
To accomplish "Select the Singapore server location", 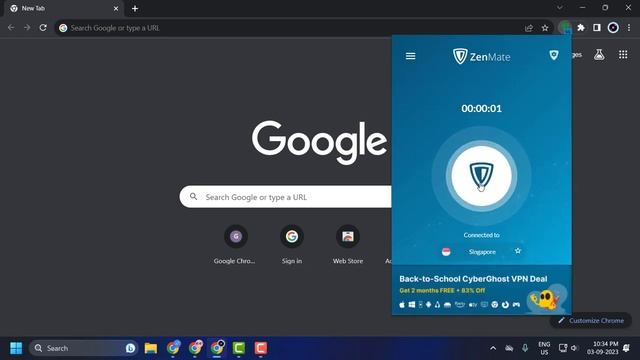I will (482, 252).
